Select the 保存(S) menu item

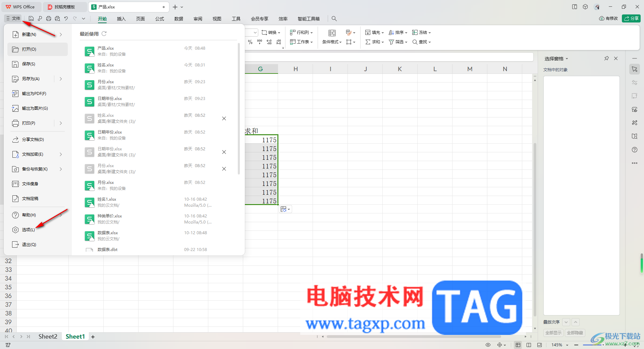point(37,64)
